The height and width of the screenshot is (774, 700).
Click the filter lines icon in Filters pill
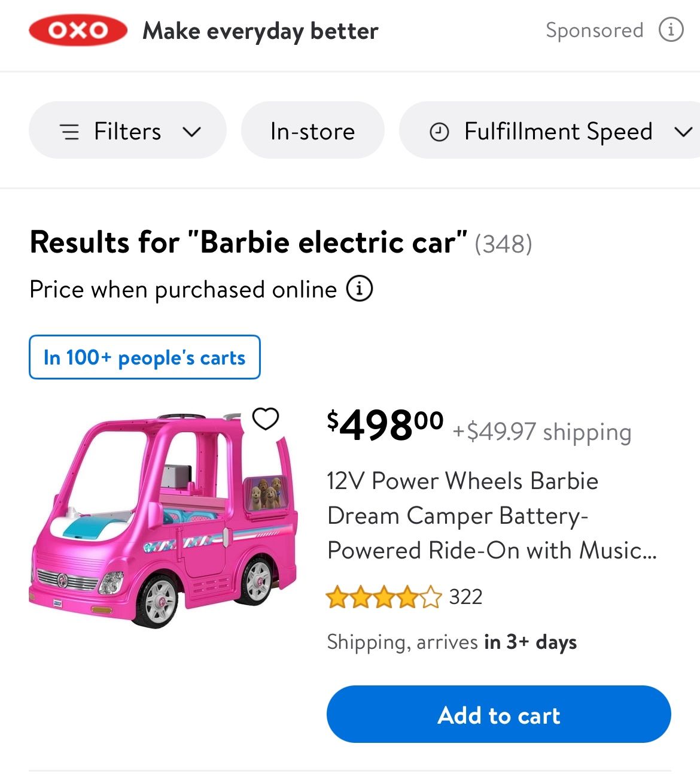tap(71, 131)
